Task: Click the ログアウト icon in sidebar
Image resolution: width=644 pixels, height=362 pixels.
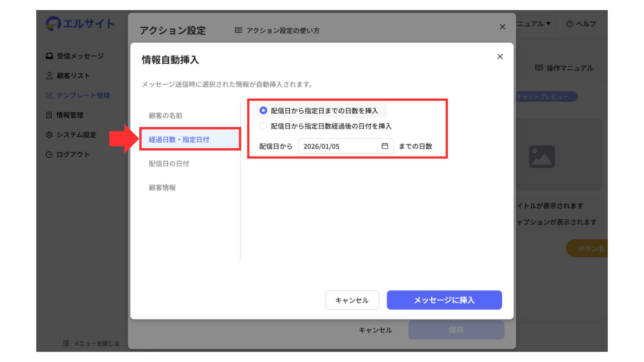Action: coord(49,155)
